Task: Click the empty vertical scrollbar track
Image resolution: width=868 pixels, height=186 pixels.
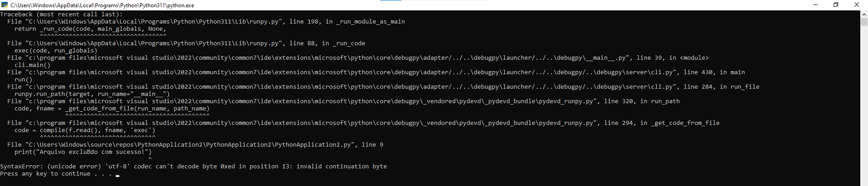Action: [864, 104]
